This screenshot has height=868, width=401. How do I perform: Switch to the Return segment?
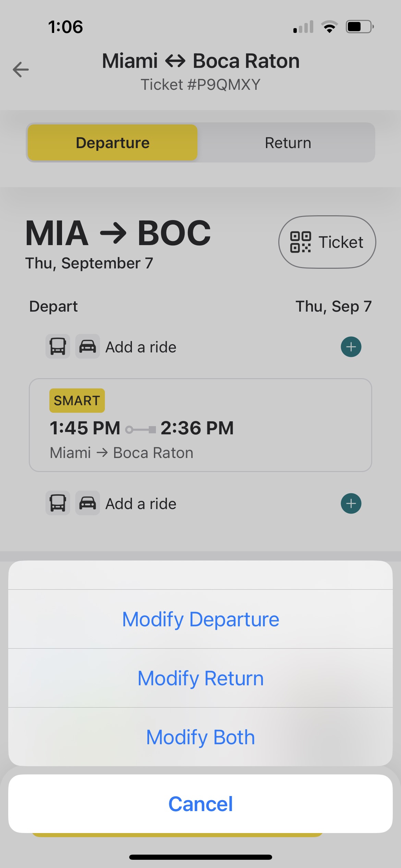tap(288, 143)
